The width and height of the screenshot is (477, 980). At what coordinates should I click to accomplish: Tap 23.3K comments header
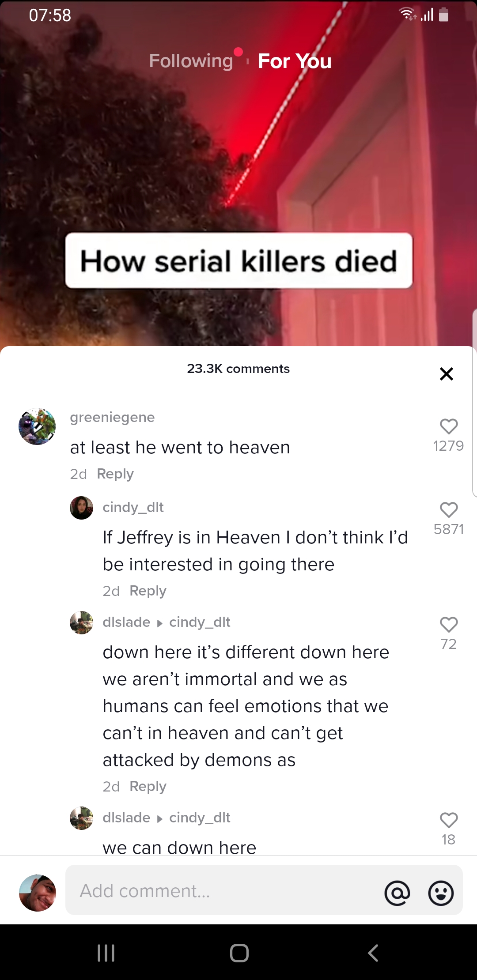pos(238,369)
